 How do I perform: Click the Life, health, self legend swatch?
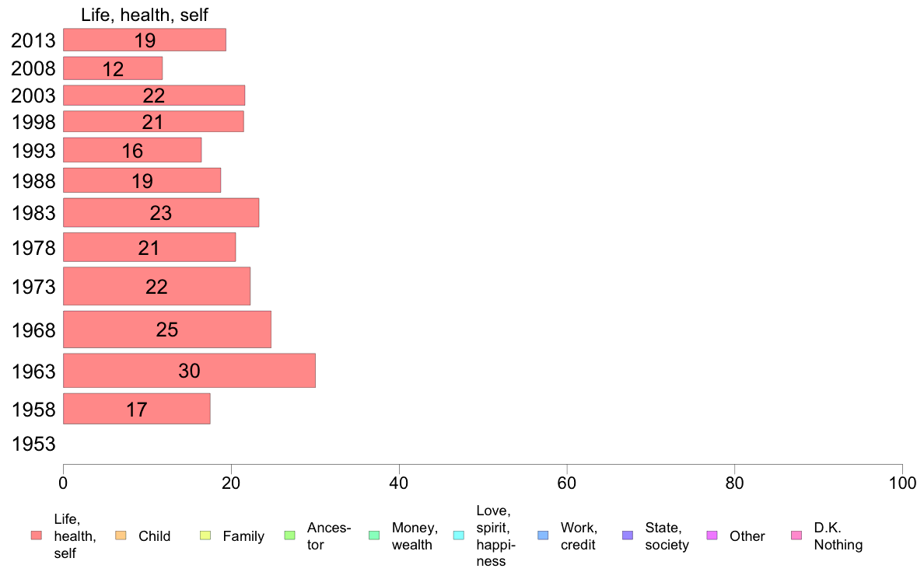[37, 535]
